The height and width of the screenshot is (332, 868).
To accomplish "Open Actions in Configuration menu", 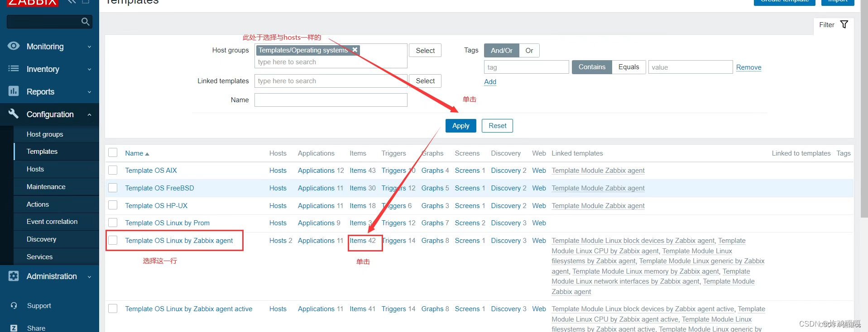I will (38, 204).
